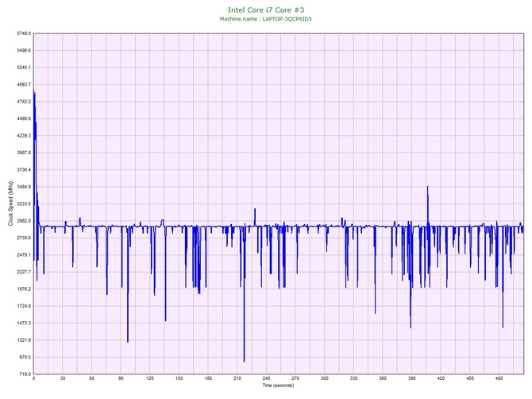Click the x-axis tick label 450
The height and width of the screenshot is (399, 532).
(470, 378)
